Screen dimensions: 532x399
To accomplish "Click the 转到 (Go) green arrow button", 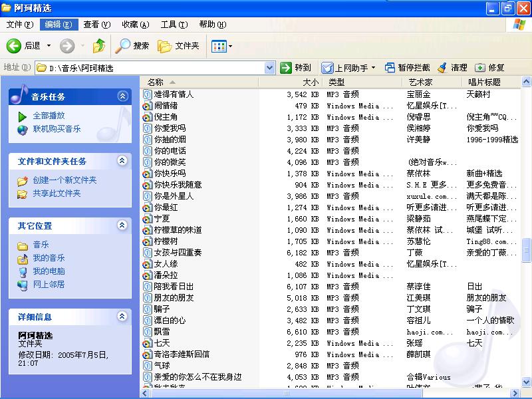I will [287, 68].
